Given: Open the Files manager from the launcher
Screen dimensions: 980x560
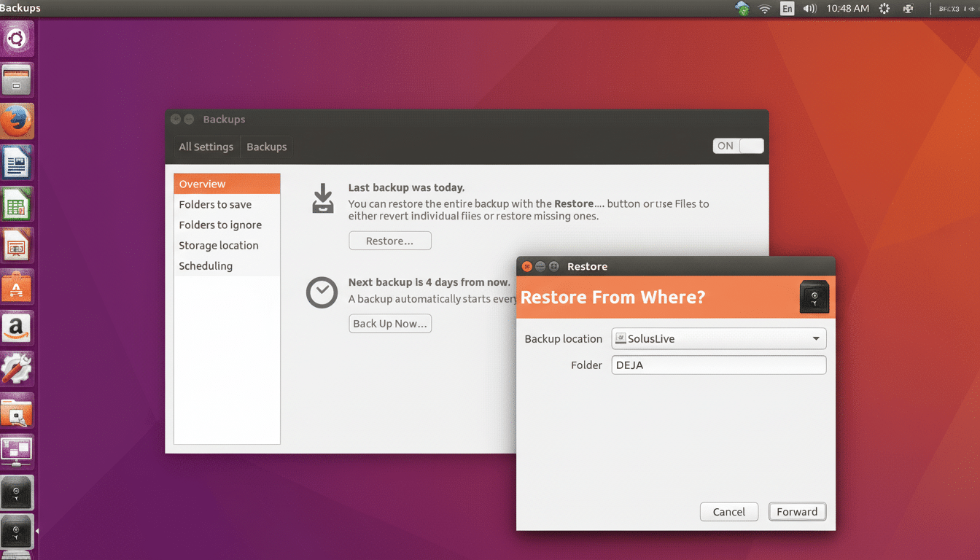Looking at the screenshot, I should click(x=17, y=79).
